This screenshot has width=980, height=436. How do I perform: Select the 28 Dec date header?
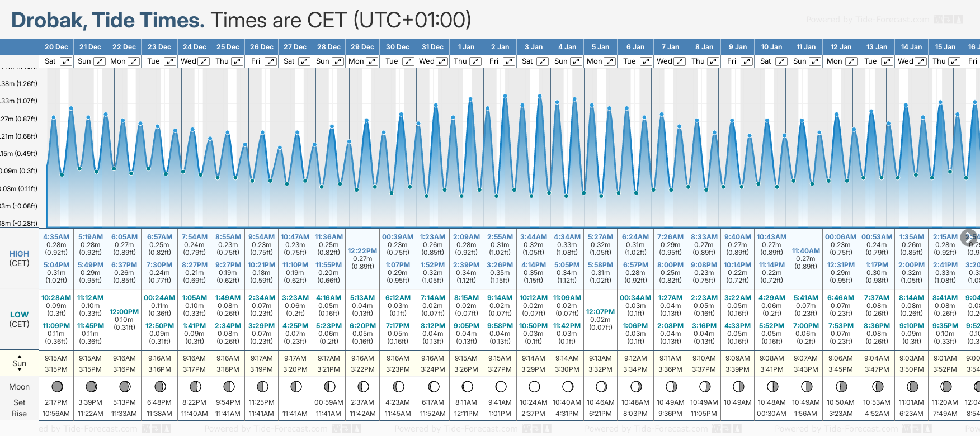point(329,47)
